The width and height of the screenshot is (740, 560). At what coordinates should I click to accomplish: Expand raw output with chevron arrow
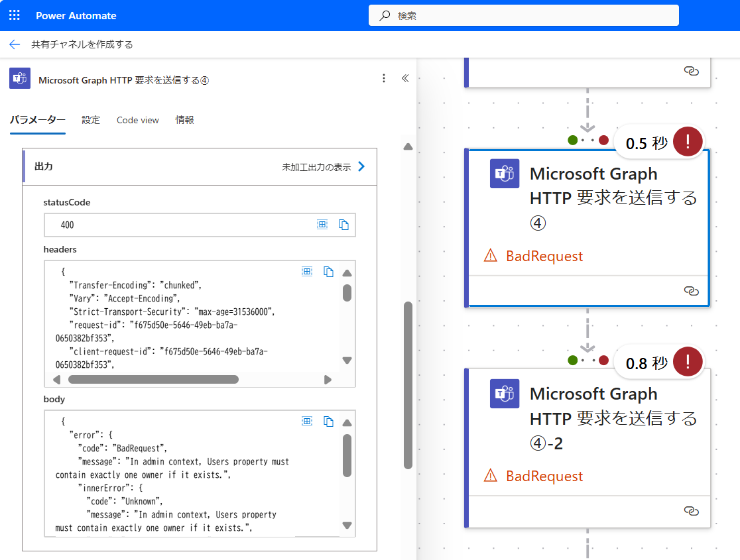tap(361, 166)
